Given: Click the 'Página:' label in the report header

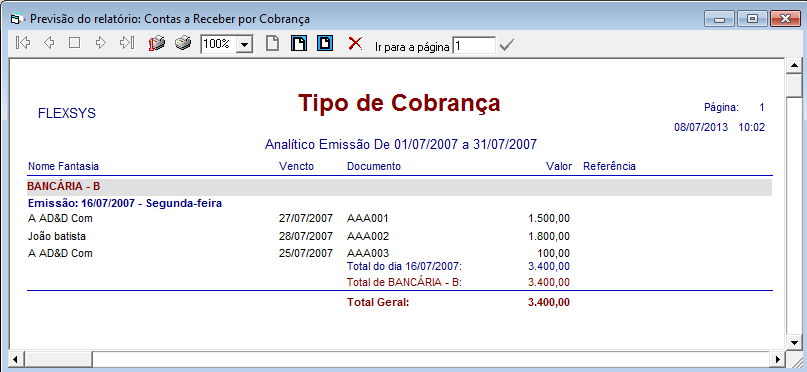Looking at the screenshot, I should tap(721, 108).
